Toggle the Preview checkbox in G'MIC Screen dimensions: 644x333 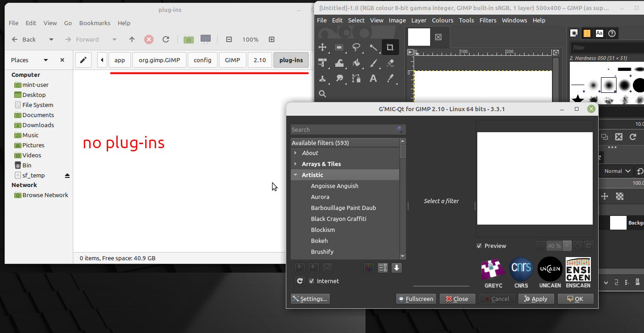[x=479, y=246]
